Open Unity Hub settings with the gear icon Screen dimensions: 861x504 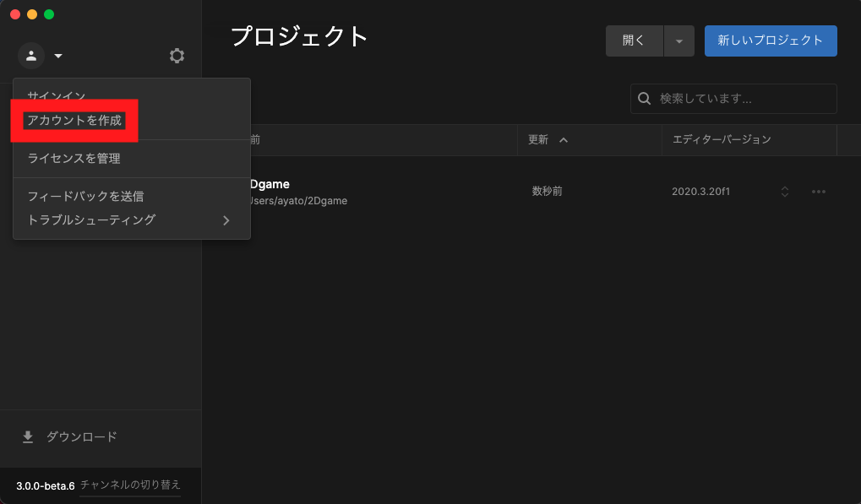177,55
